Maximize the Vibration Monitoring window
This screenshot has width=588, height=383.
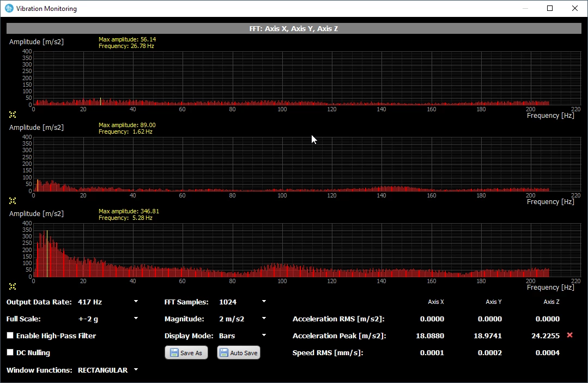tap(550, 8)
